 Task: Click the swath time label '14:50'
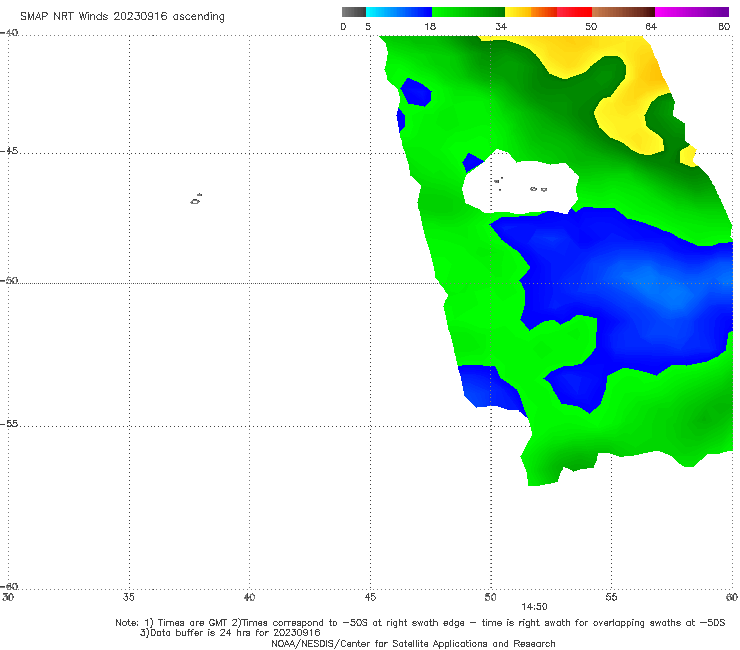[534, 607]
